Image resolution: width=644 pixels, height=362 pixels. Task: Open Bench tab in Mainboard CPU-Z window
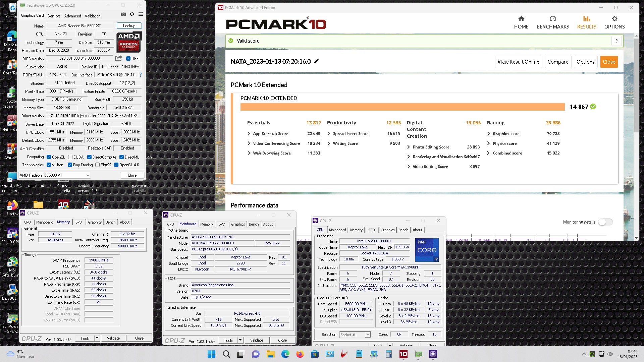click(x=254, y=224)
